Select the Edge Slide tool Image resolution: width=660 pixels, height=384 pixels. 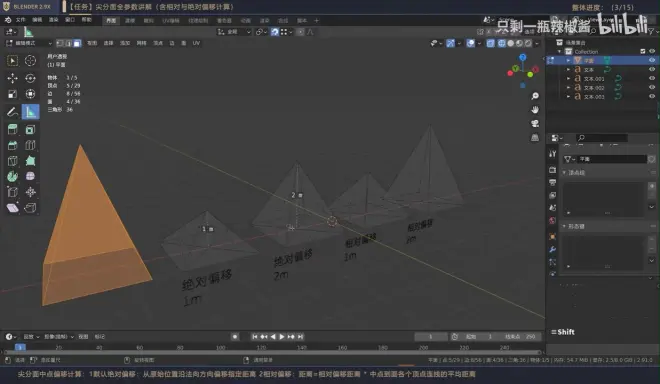pos(12,192)
